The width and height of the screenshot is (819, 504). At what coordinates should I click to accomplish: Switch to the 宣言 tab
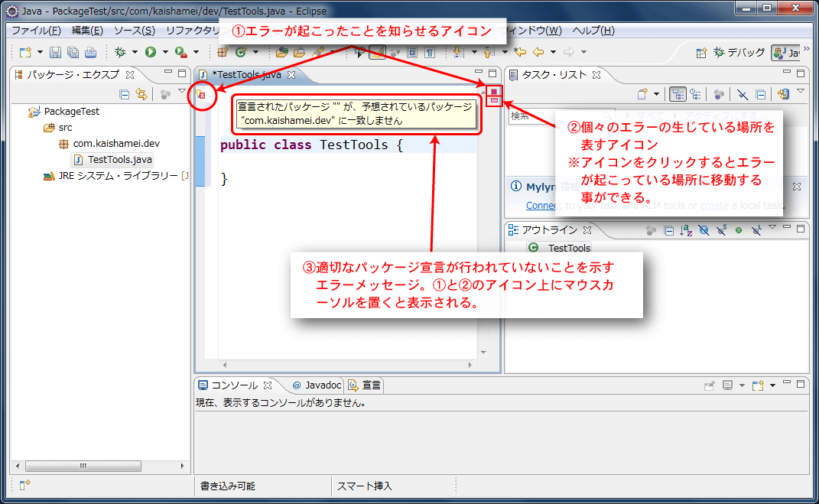pos(365,385)
